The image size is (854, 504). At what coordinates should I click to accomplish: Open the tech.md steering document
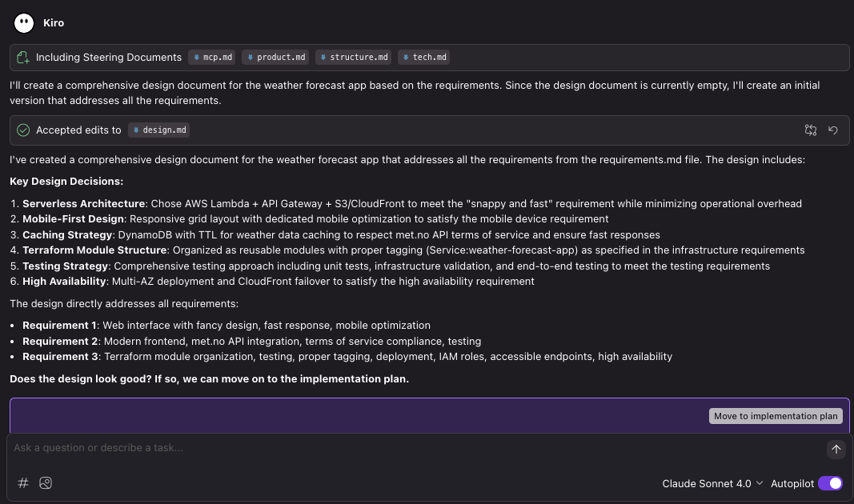click(x=423, y=57)
